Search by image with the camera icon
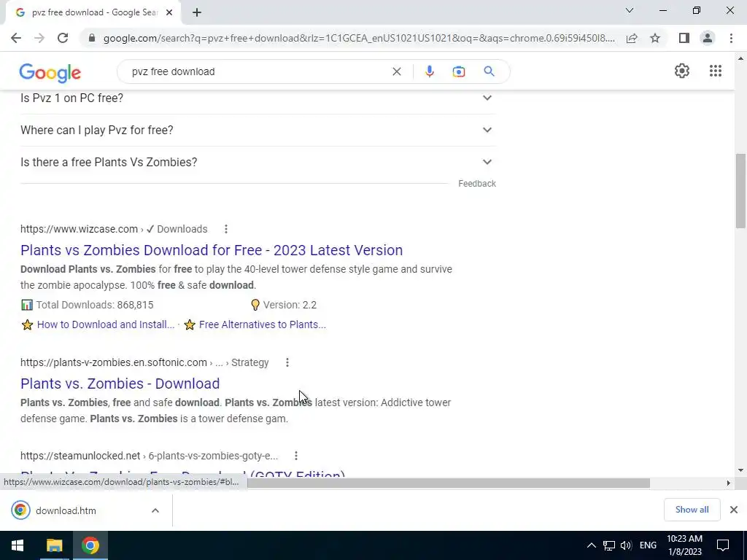 click(458, 71)
